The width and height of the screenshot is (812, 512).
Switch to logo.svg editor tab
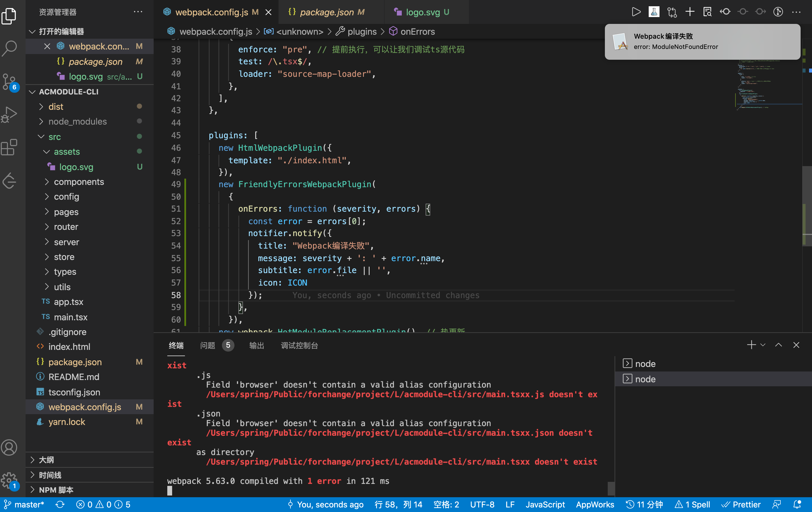pos(426,12)
